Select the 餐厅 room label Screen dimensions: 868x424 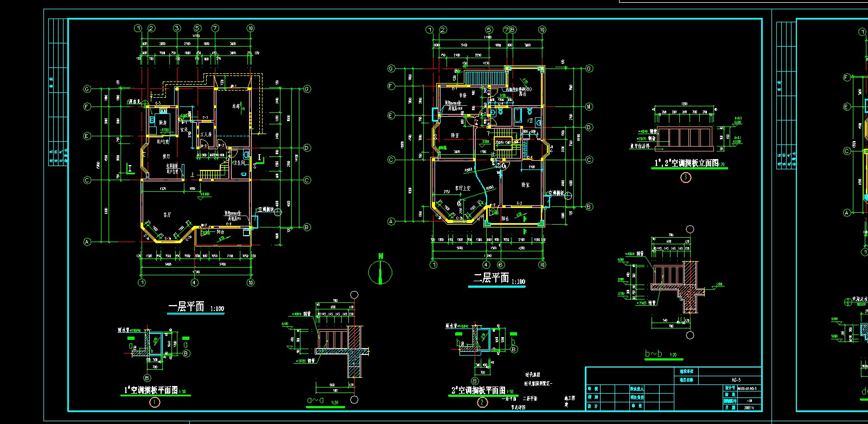(x=167, y=156)
